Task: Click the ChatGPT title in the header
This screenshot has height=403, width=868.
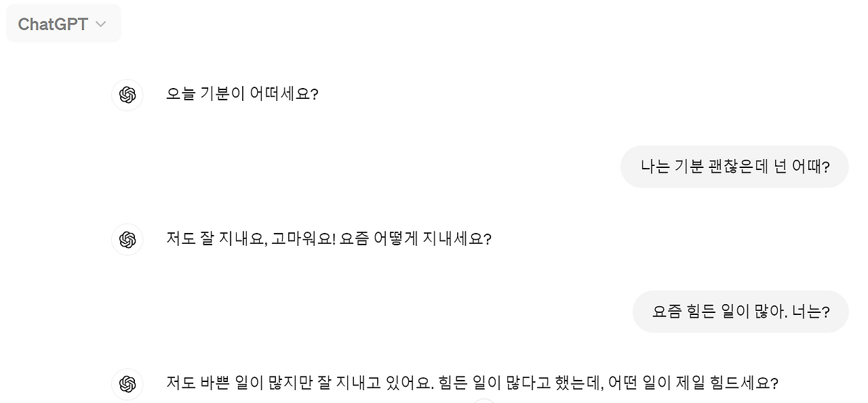Action: pos(53,24)
